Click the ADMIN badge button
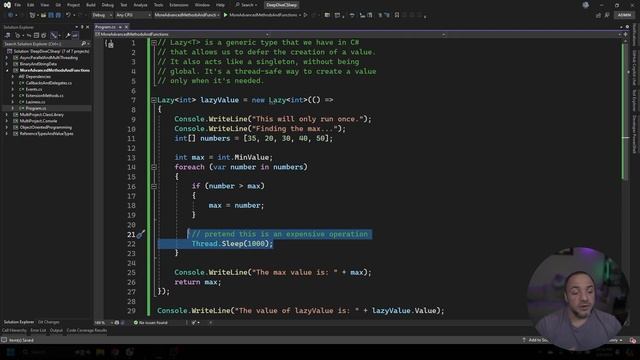Screen dimensions: 640x360 click(x=624, y=15)
